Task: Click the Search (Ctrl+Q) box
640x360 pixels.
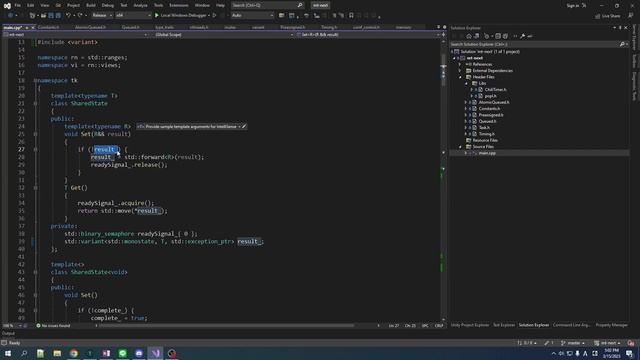Action: tap(267, 5)
